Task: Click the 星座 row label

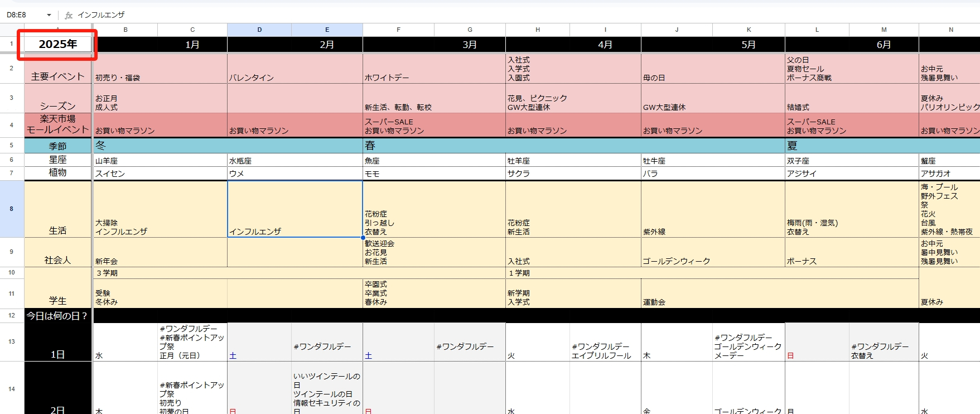Action: [58, 160]
